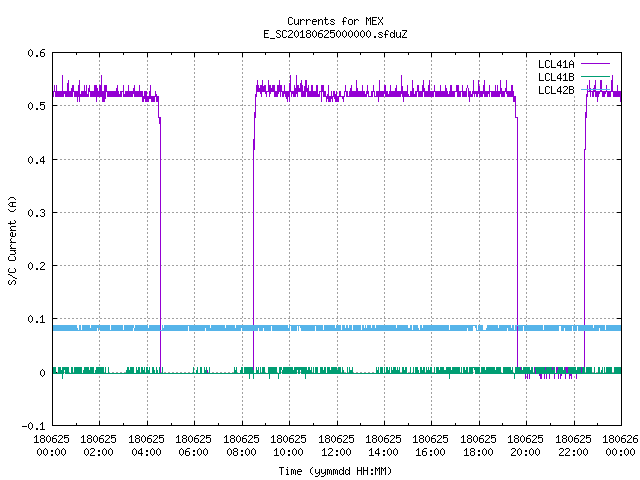Click the x-axis tick label 180625 06:00
This screenshot has height=480, width=640.
(193, 446)
